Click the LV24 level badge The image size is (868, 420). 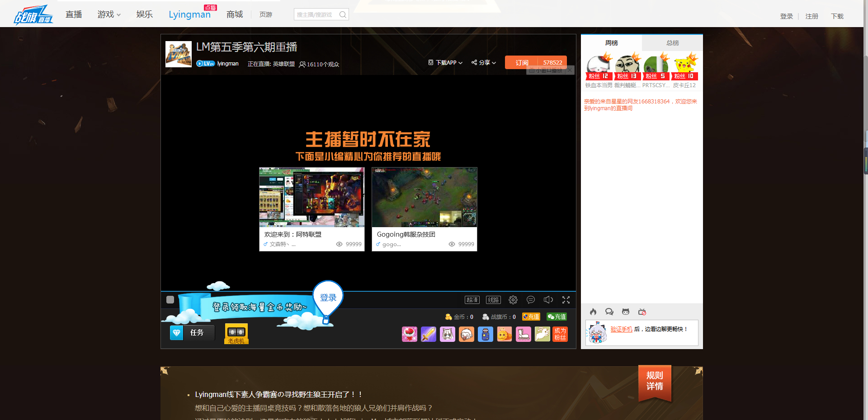pyautogui.click(x=206, y=64)
